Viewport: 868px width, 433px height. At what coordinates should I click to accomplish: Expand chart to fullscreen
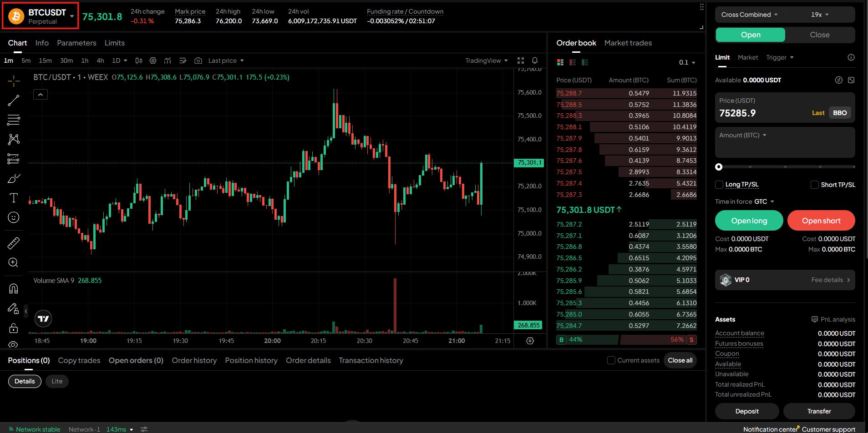pos(521,60)
